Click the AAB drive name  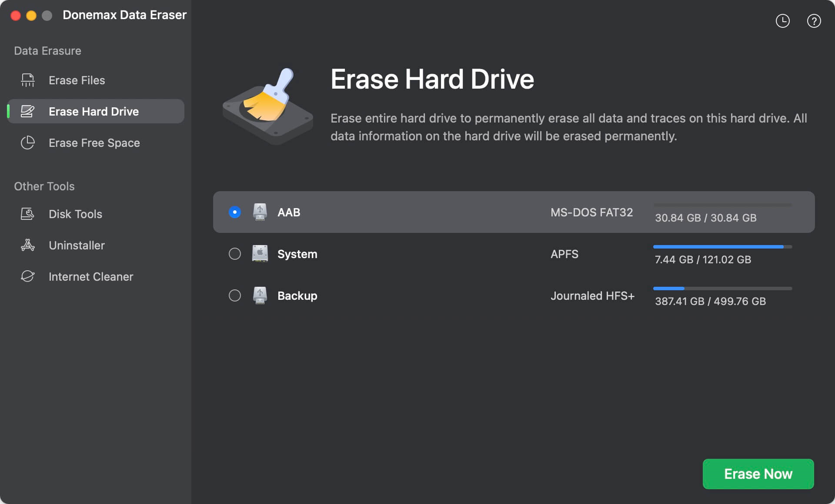(x=289, y=212)
